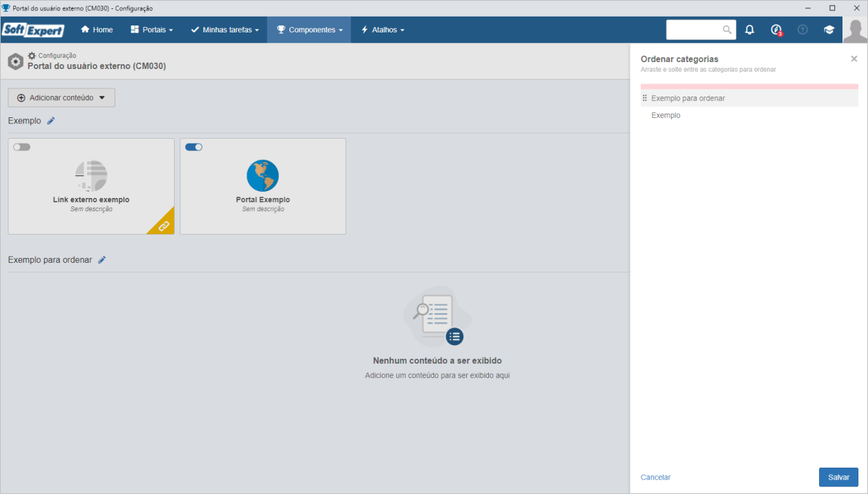Go to Home in navigation bar
Viewport: 868px width, 494px height.
(97, 30)
